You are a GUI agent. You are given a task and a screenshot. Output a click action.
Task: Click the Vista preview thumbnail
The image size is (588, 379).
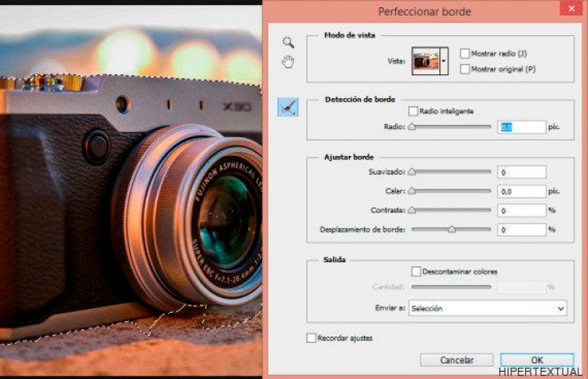click(x=425, y=61)
